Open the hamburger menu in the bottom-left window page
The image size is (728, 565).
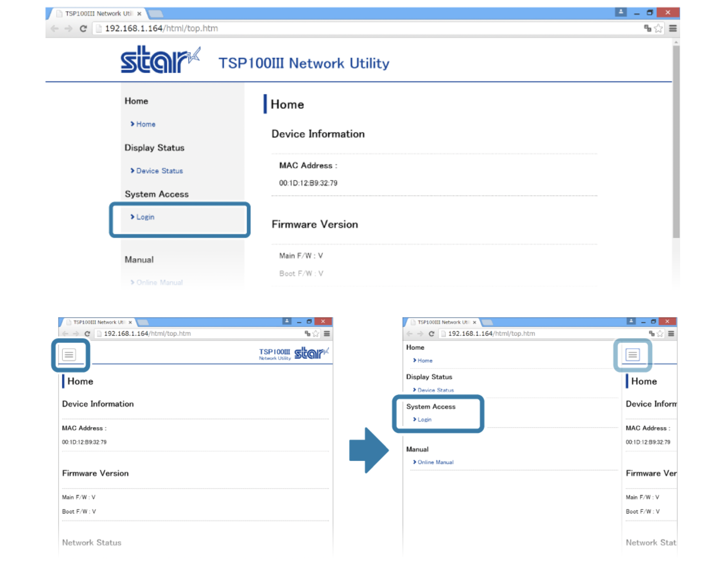point(69,355)
